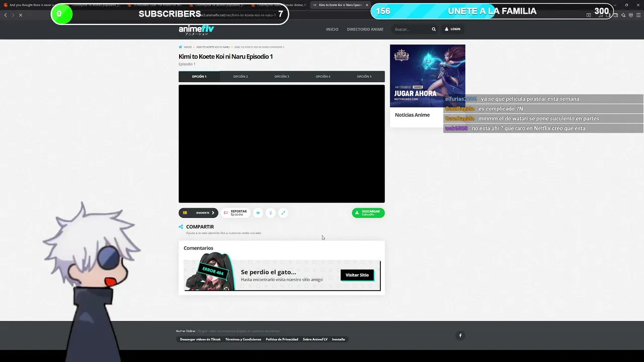Click the breadcrumb home icon
The width and height of the screenshot is (644, 362).
point(180,47)
